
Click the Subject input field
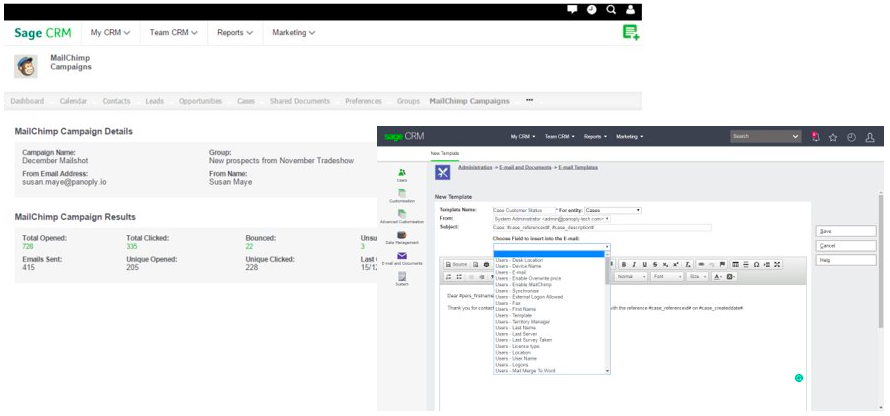click(602, 227)
